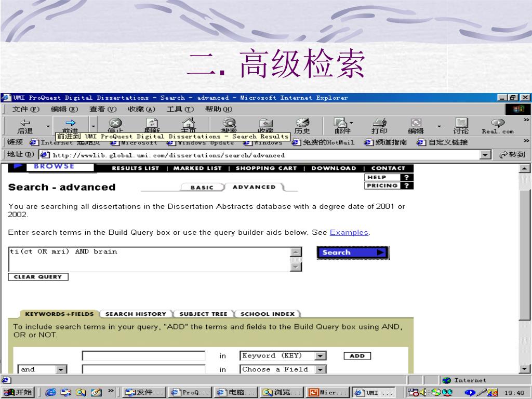Click the 频道指南 links bar shortcut
Viewport: 532px width, 399px height.
(386, 142)
